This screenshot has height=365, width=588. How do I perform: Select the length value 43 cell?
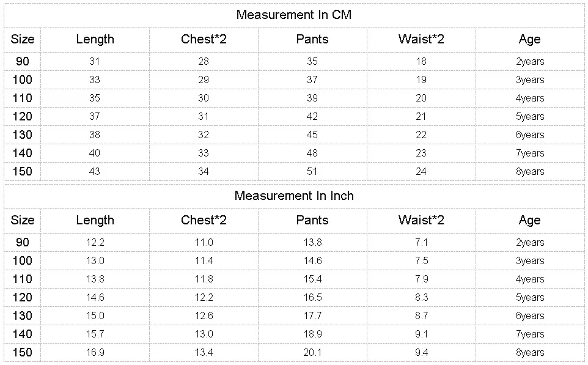(95, 171)
